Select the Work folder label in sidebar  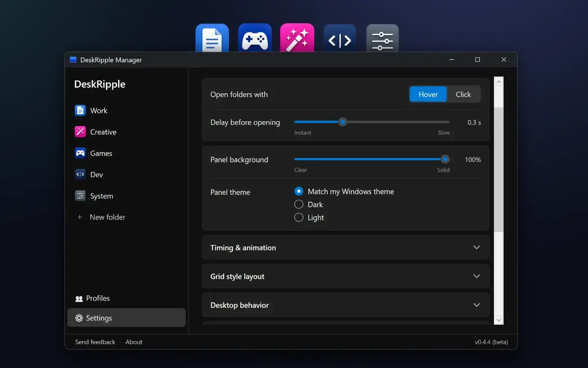click(98, 110)
